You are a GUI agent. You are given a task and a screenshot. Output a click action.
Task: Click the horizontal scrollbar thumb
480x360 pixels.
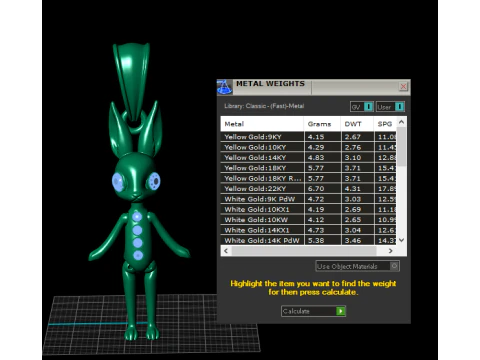tap(304, 251)
